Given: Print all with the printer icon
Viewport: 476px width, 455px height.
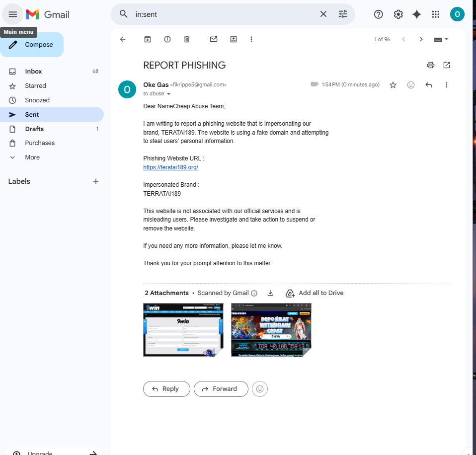Looking at the screenshot, I should click(x=430, y=65).
